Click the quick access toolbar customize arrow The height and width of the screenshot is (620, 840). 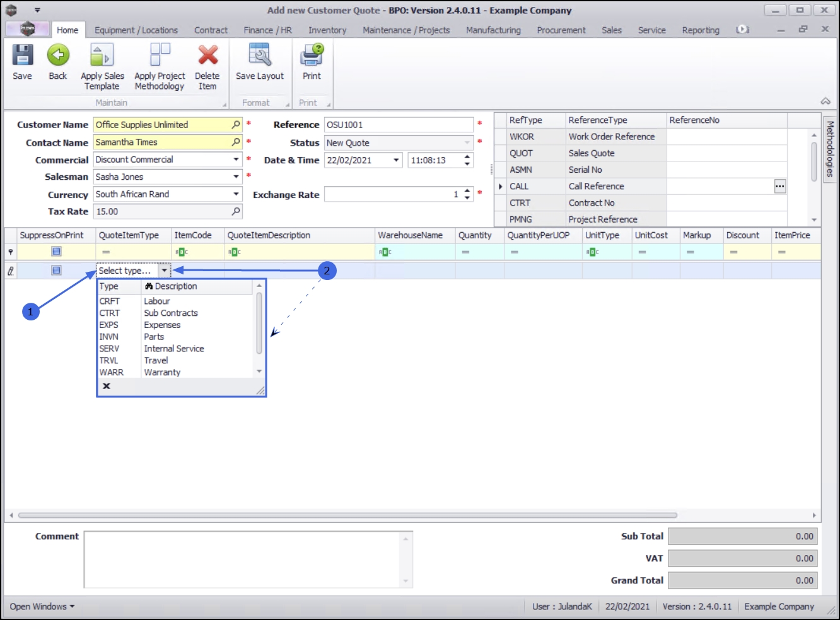[37, 10]
